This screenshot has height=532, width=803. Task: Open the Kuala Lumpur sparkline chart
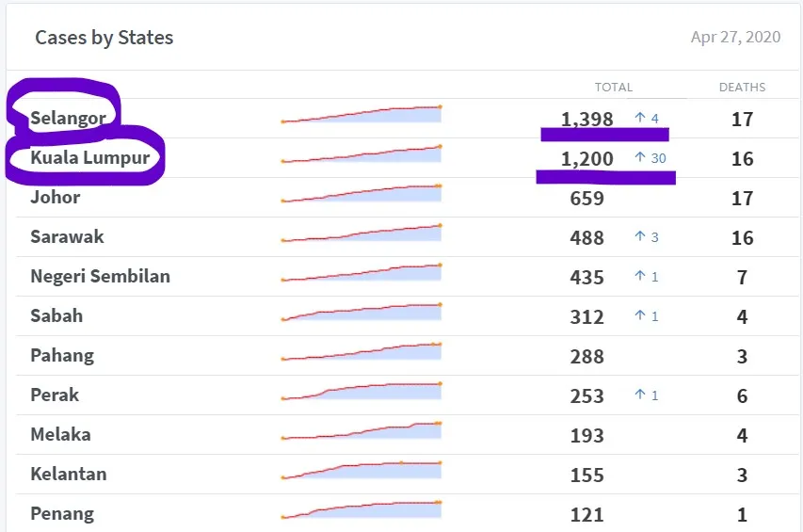[361, 153]
